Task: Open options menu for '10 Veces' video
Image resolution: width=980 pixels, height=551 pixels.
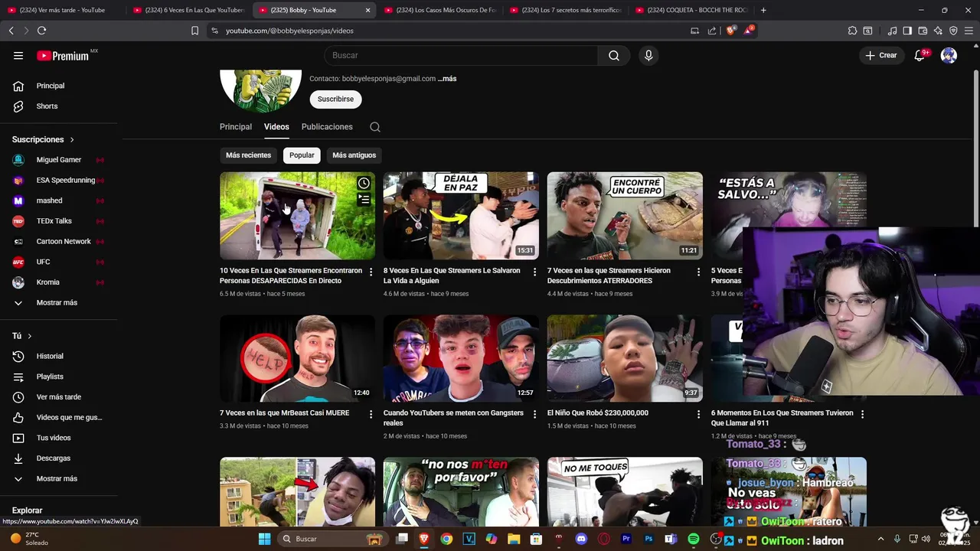Action: point(371,272)
